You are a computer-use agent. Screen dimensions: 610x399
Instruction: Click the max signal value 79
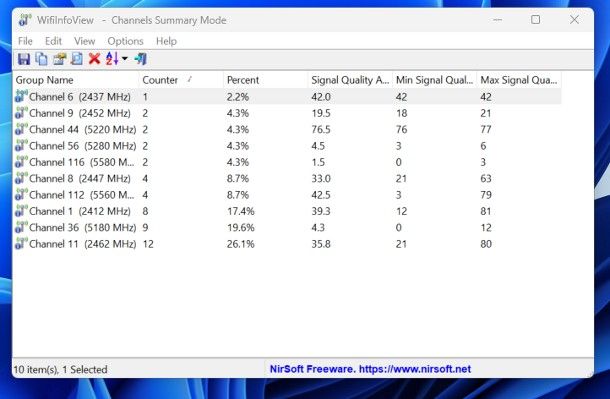(x=486, y=195)
